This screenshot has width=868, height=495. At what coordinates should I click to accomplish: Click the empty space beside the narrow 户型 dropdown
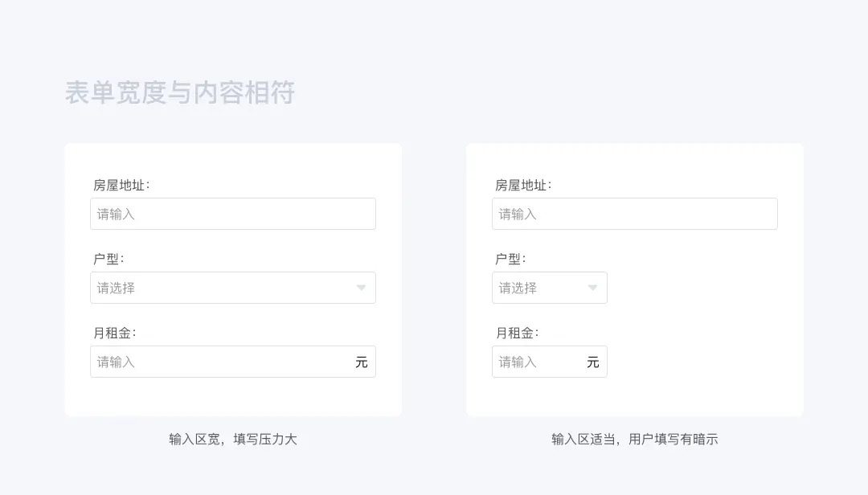[693, 288]
